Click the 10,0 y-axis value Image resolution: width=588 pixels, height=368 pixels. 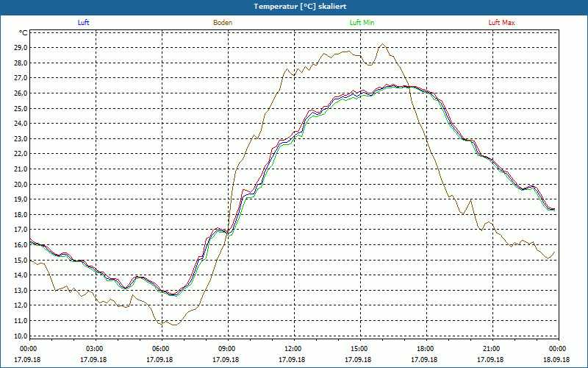coord(21,336)
